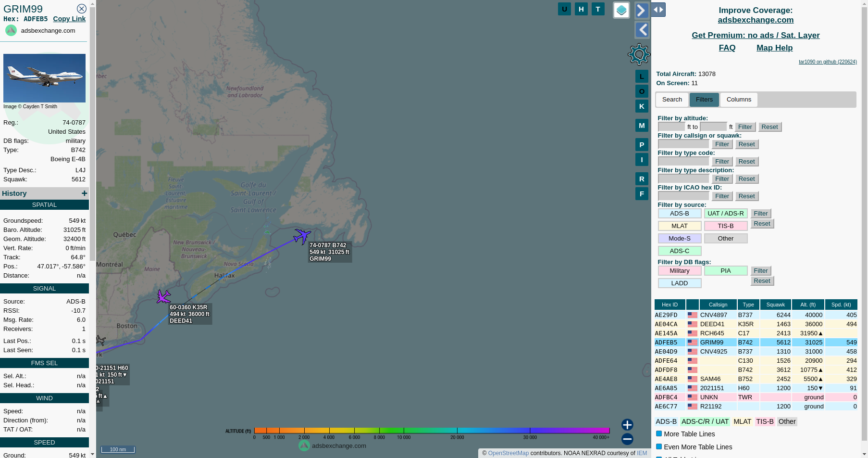Toggle Other source filter

click(x=726, y=239)
